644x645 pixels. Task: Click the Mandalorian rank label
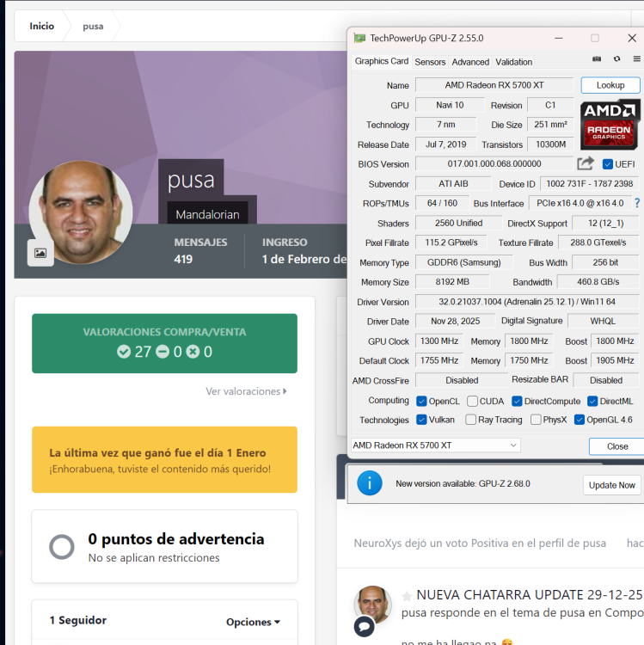click(207, 214)
